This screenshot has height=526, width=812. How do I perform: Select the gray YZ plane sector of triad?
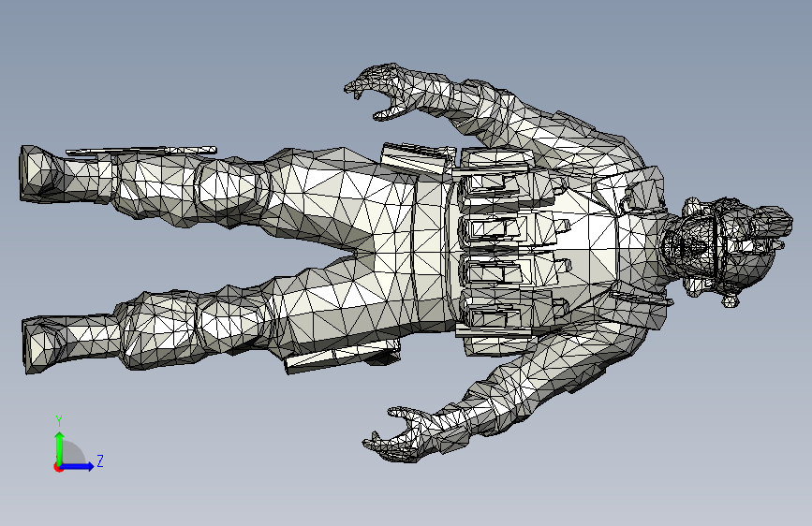[x=73, y=452]
